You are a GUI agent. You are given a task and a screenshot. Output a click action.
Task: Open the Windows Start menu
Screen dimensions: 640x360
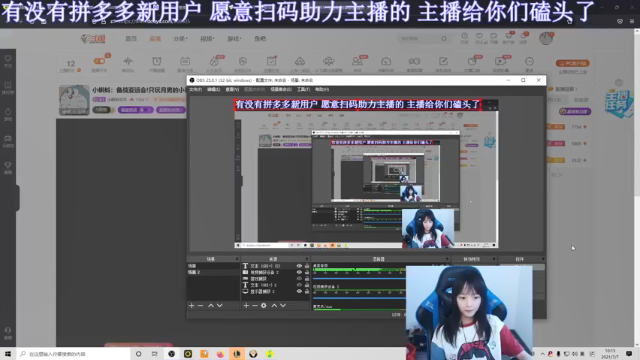tap(8, 354)
